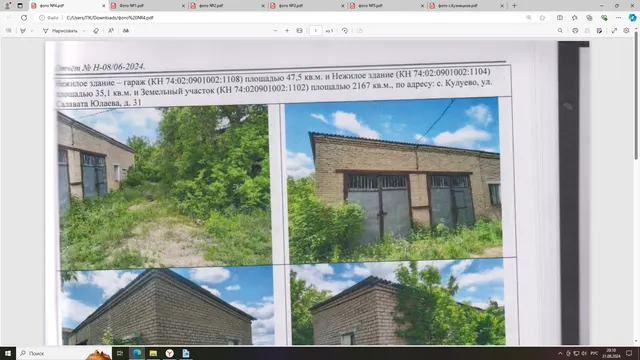Viewport: 640px width, 360px height.
Task: Open the notifications center
Action: [629, 353]
